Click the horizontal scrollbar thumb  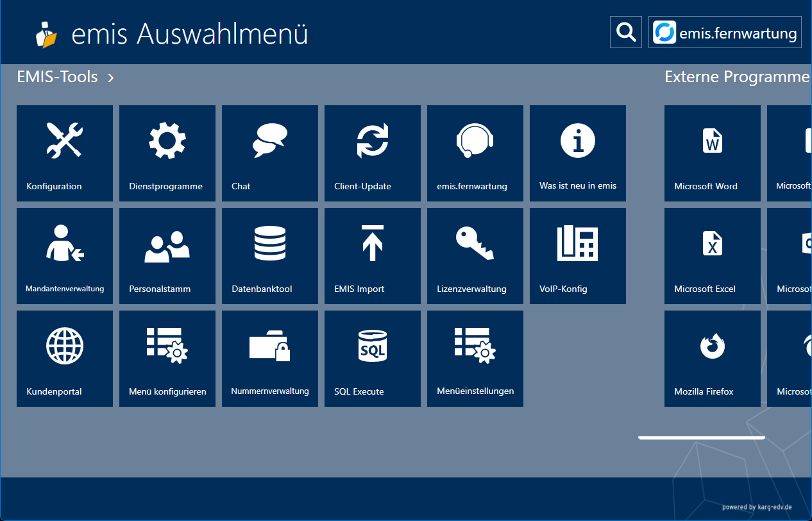[x=702, y=438]
